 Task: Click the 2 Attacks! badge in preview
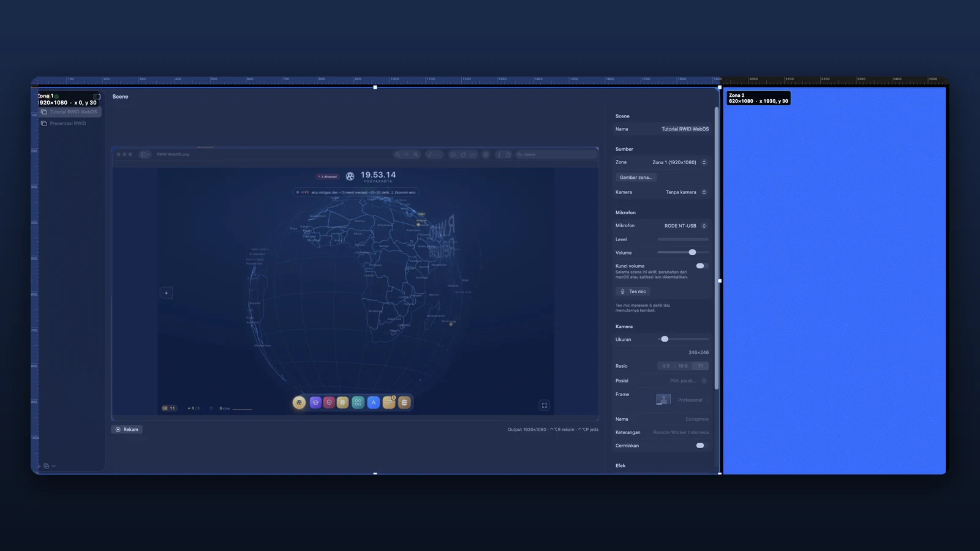(x=328, y=176)
